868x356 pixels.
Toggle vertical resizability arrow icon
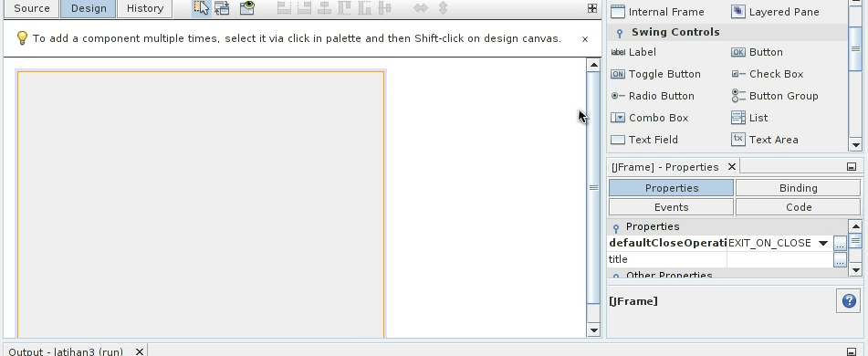443,7
